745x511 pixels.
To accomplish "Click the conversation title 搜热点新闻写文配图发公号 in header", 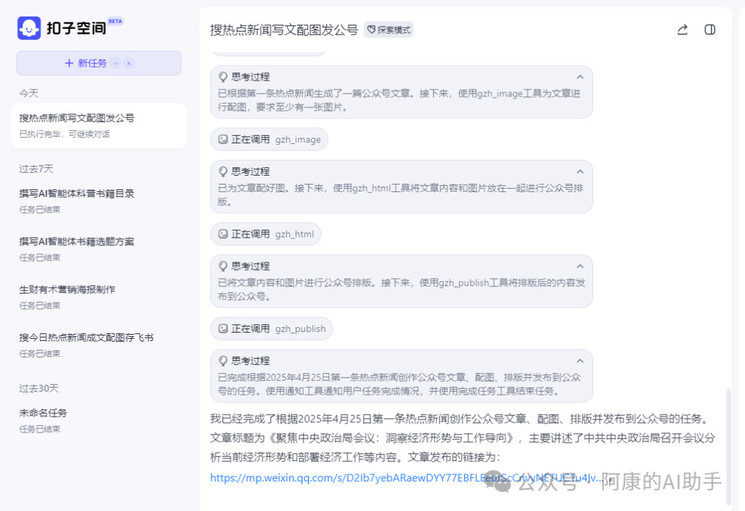I will point(284,30).
